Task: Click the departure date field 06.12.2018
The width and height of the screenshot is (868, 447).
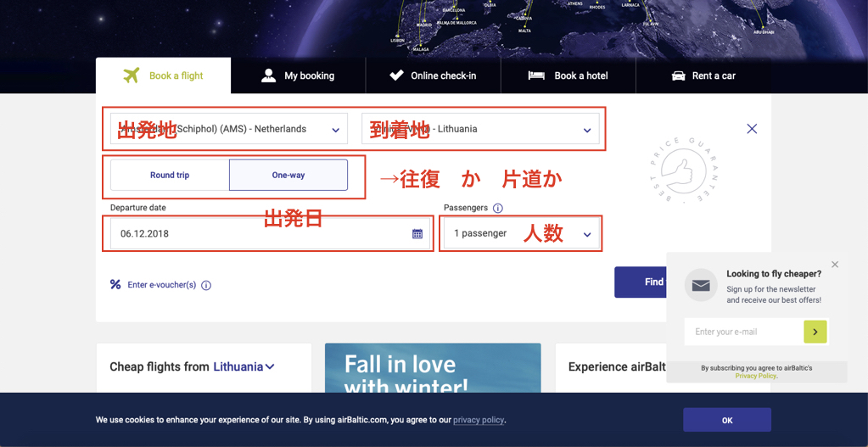Action: point(272,233)
